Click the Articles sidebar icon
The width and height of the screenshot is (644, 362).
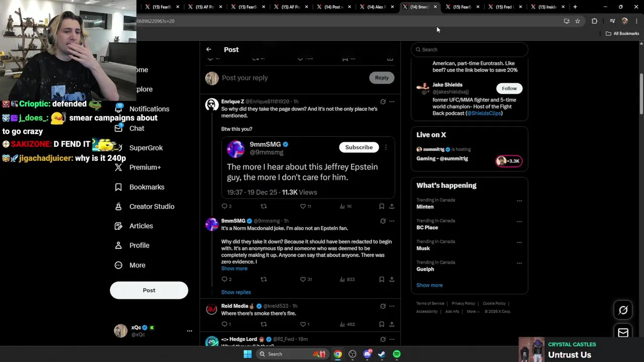coord(118,226)
